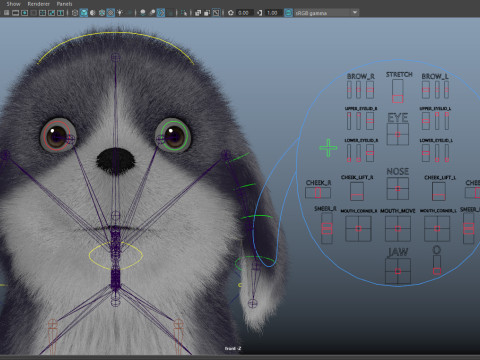Toggle Textured display mode

pyautogui.click(x=111, y=13)
